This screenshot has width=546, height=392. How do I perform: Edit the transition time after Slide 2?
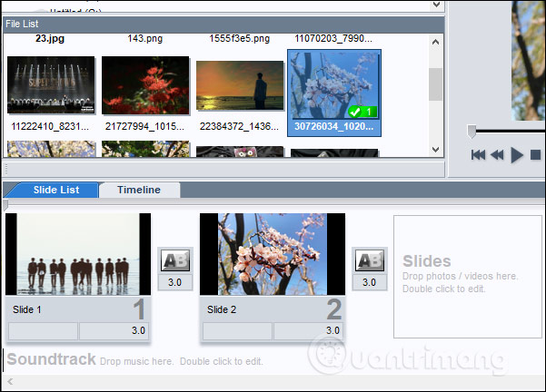(x=369, y=282)
